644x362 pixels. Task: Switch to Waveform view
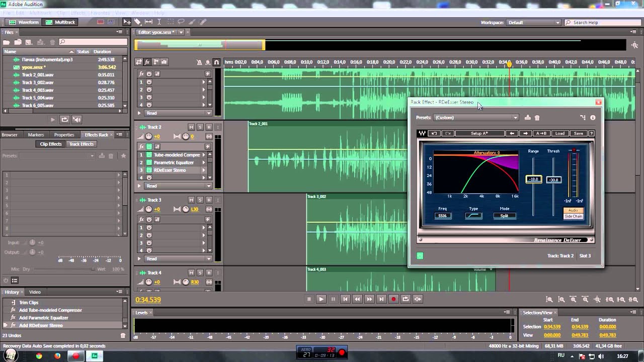(x=24, y=22)
